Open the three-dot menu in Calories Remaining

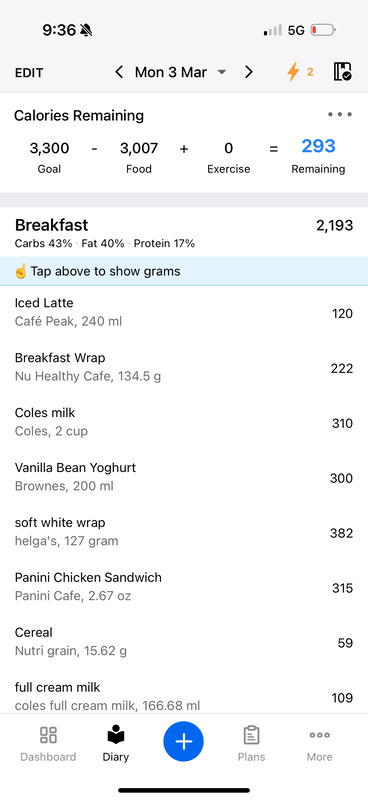click(340, 114)
